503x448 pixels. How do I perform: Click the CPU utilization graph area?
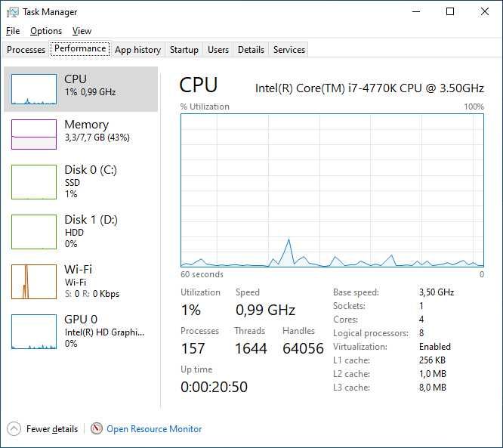coord(332,190)
